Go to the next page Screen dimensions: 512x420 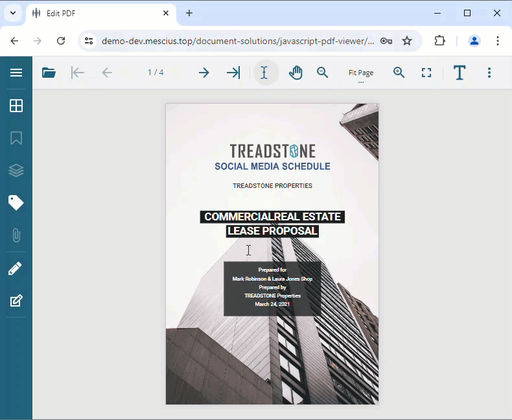click(204, 73)
